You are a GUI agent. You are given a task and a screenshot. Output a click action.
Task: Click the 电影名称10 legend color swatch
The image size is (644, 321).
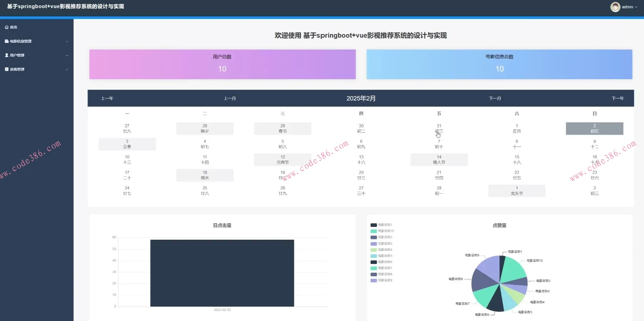coord(374,231)
